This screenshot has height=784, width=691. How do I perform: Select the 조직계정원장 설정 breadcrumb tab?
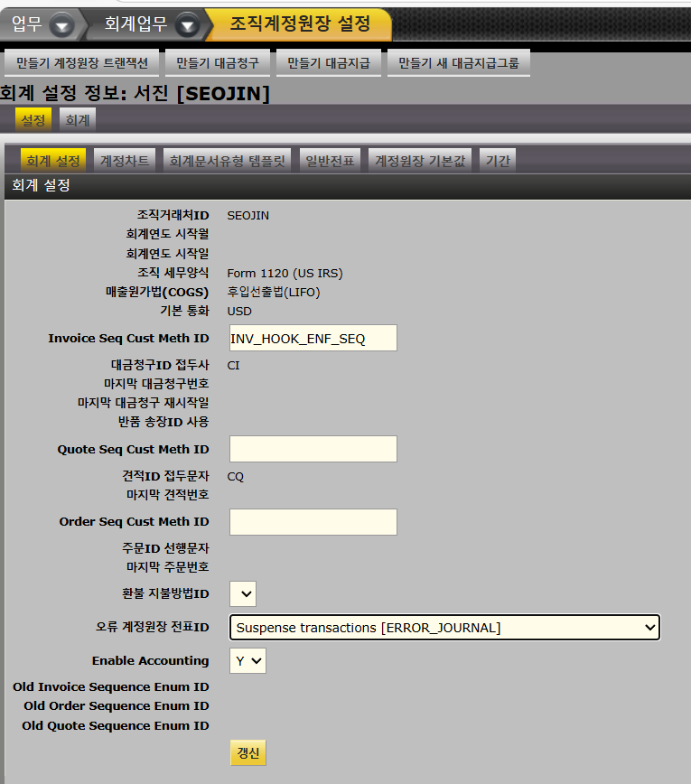coord(300,23)
